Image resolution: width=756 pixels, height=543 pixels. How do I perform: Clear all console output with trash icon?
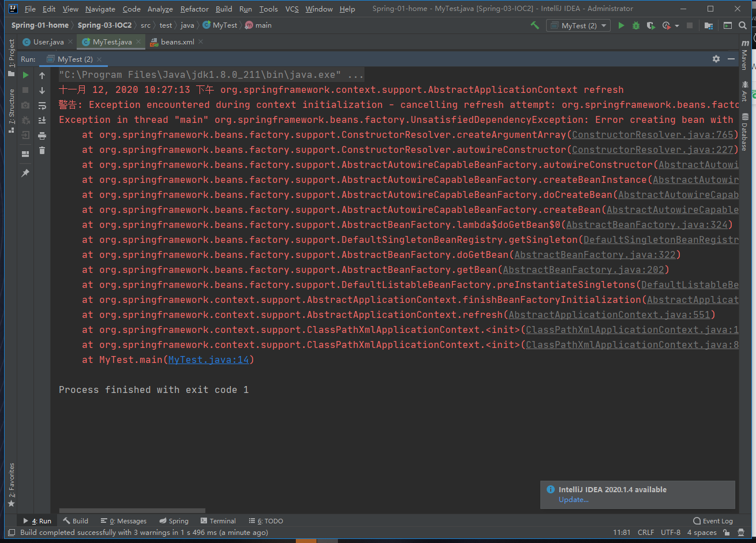[x=42, y=150]
